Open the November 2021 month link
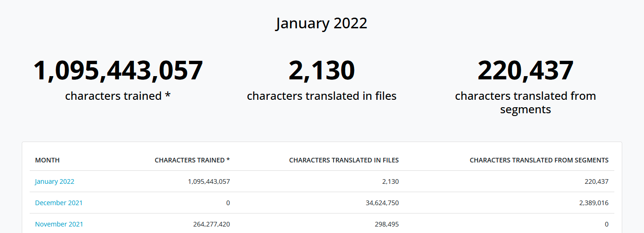Image resolution: width=644 pixels, height=233 pixels. 59,224
